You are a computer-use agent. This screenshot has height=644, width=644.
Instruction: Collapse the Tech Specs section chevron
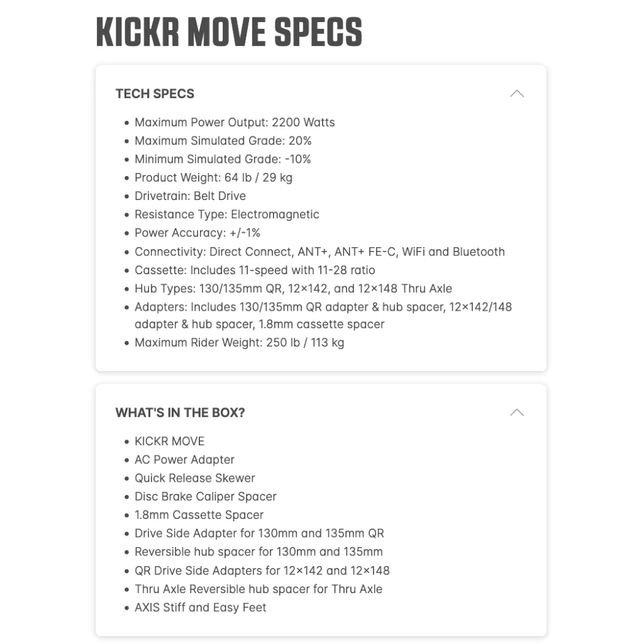pyautogui.click(x=516, y=94)
